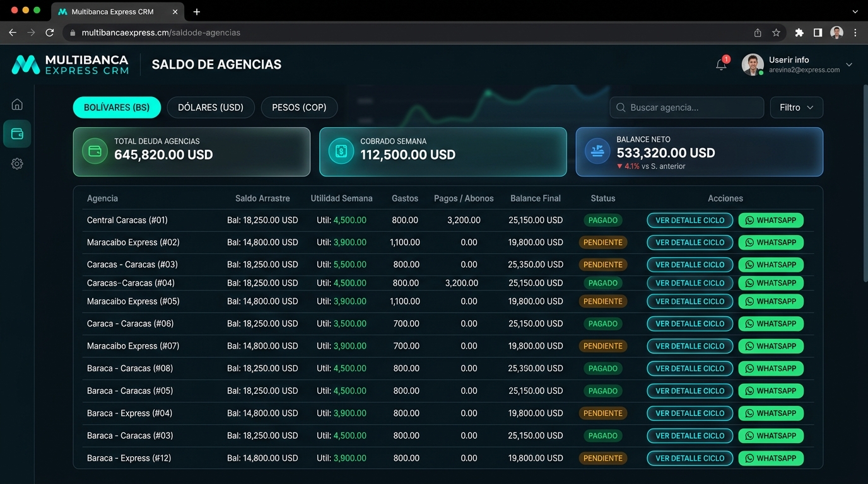Screen dimensions: 868x484
Task: Open the notifications bell
Action: 721,64
